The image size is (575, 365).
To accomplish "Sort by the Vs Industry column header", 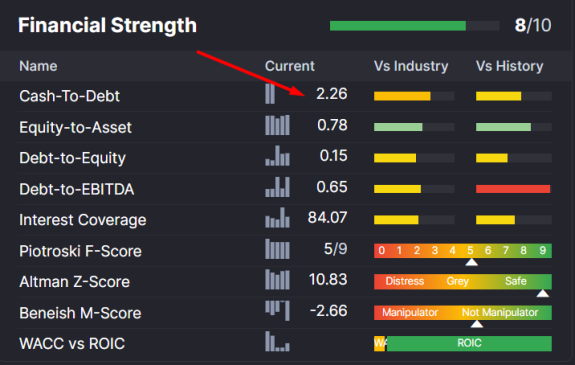I will [x=411, y=66].
